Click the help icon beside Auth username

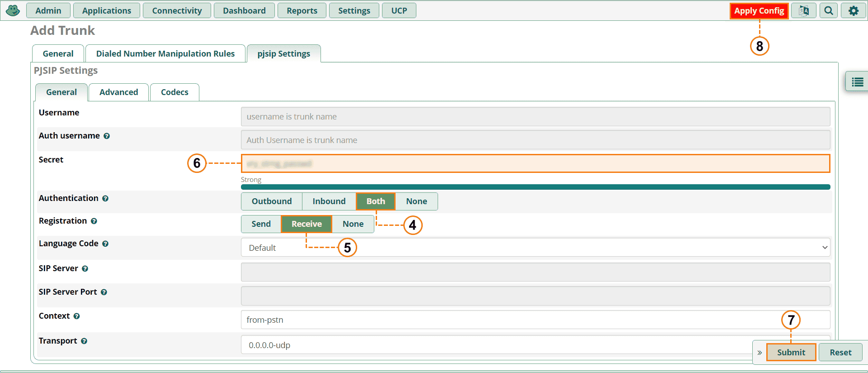(x=107, y=136)
